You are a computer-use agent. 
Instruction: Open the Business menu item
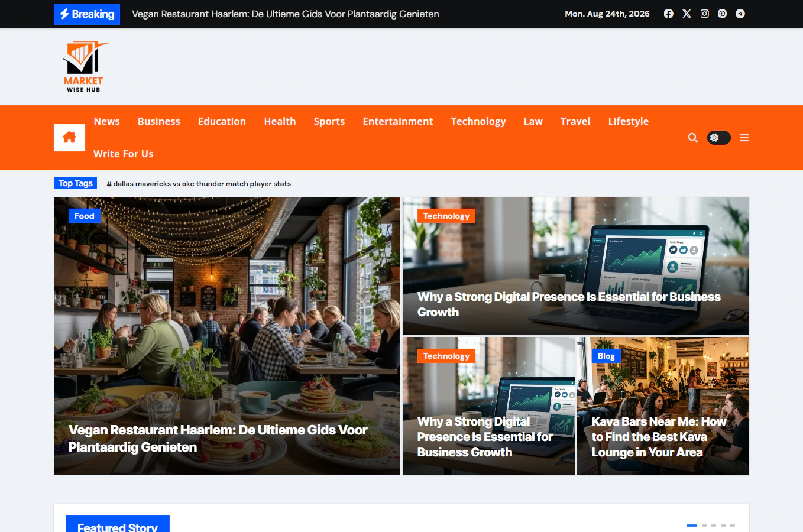(159, 121)
